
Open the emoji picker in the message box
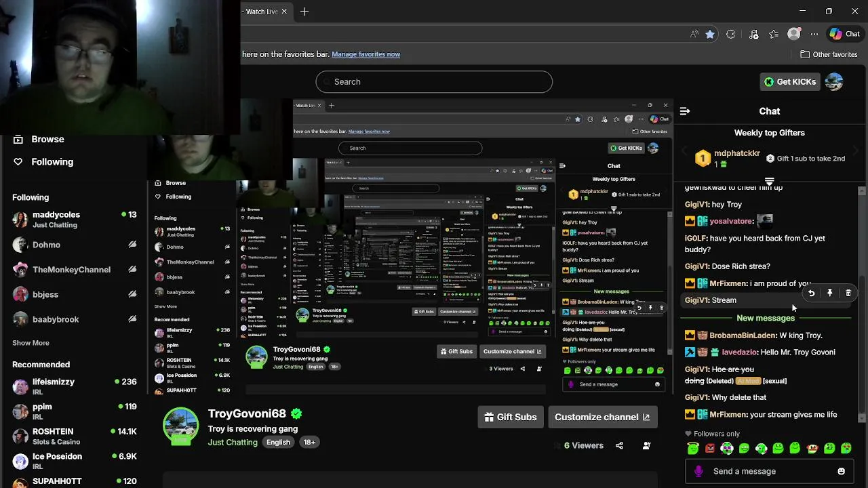[x=841, y=471]
